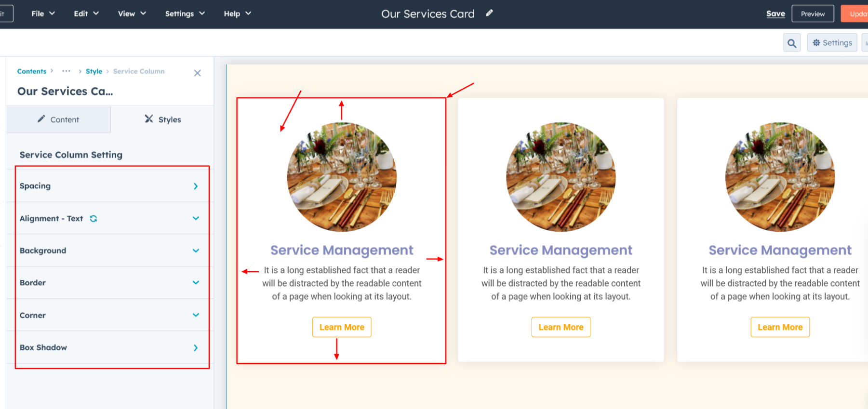The height and width of the screenshot is (409, 868).
Task: Switch to the Content tab
Action: pyautogui.click(x=58, y=119)
